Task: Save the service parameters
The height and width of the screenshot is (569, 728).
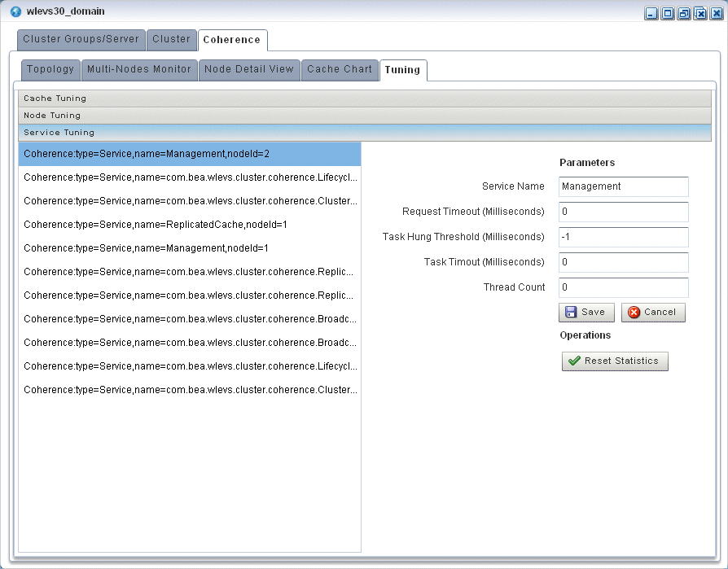Action: (585, 313)
